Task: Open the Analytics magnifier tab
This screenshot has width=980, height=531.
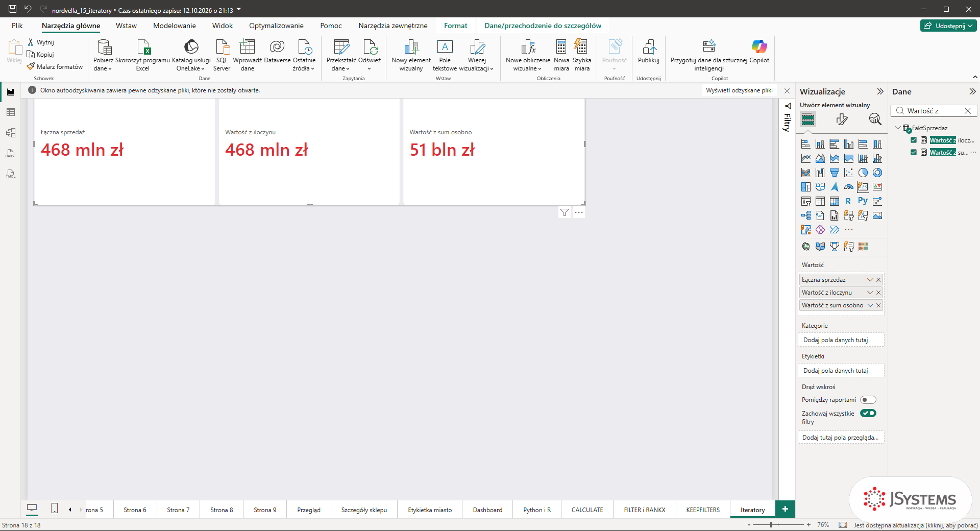Action: tap(875, 119)
